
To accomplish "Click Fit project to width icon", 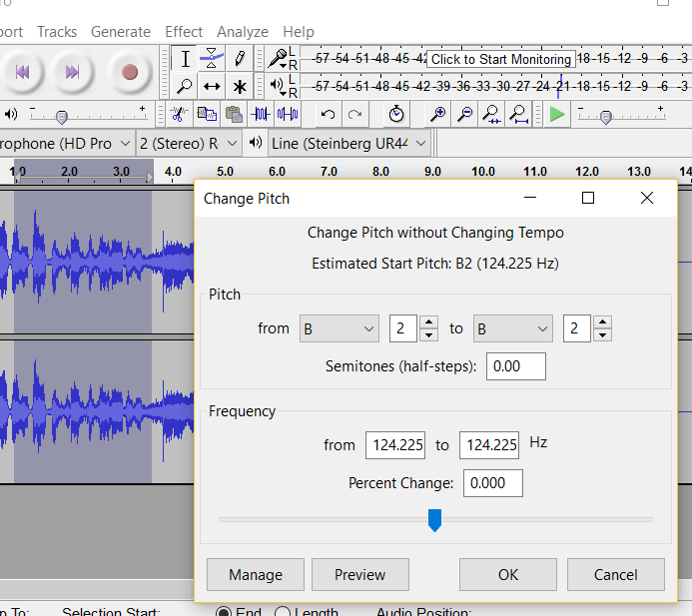I will coord(518,114).
